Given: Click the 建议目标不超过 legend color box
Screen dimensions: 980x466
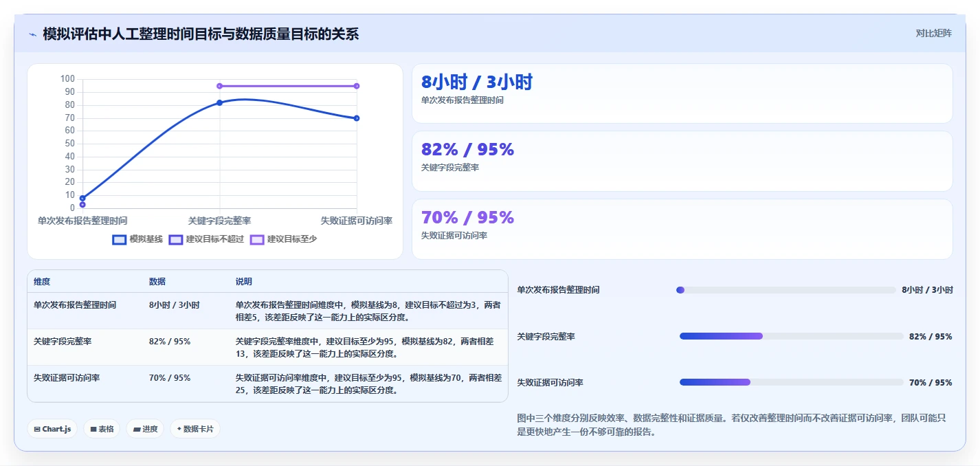Looking at the screenshot, I should point(175,239).
